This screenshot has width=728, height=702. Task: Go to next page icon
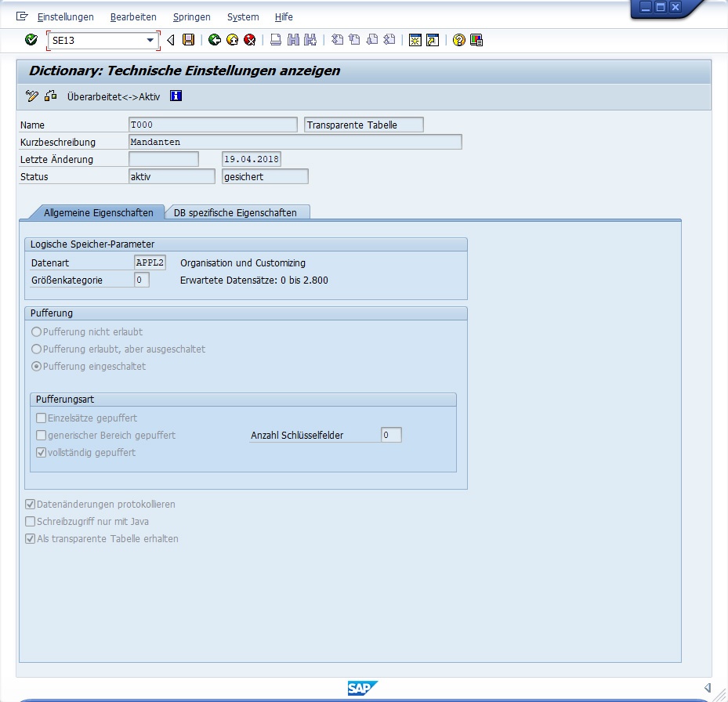click(372, 40)
